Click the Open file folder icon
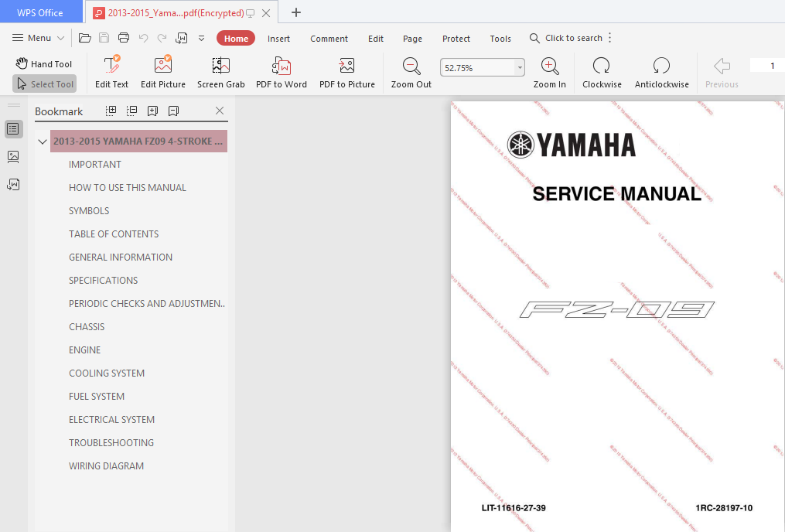 click(84, 38)
